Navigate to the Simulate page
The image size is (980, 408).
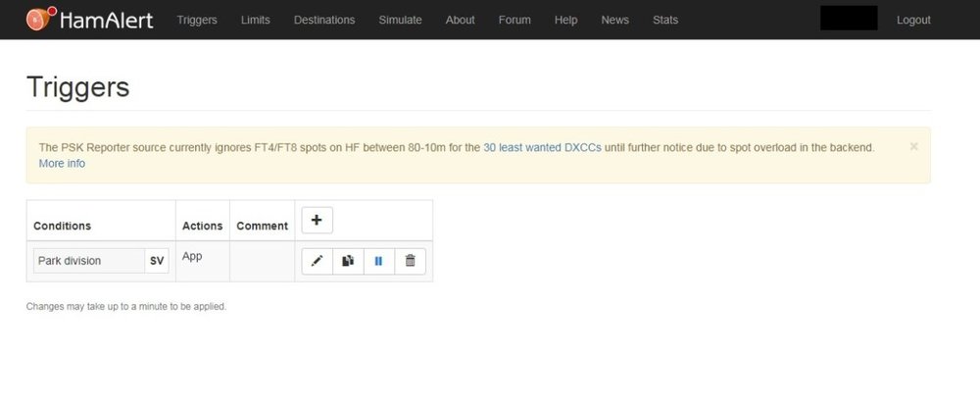pos(400,20)
